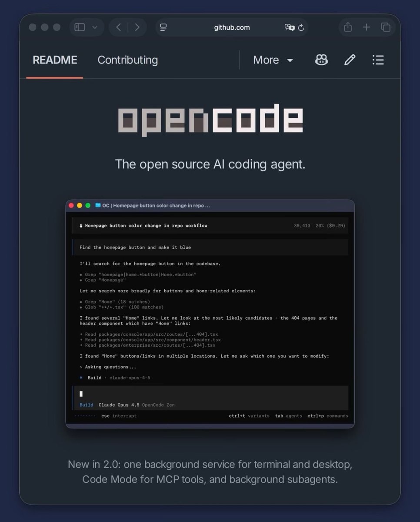Image resolution: width=420 pixels, height=522 pixels.
Task: Click the tagline "The open source AI coding agent."
Action: 210,164
